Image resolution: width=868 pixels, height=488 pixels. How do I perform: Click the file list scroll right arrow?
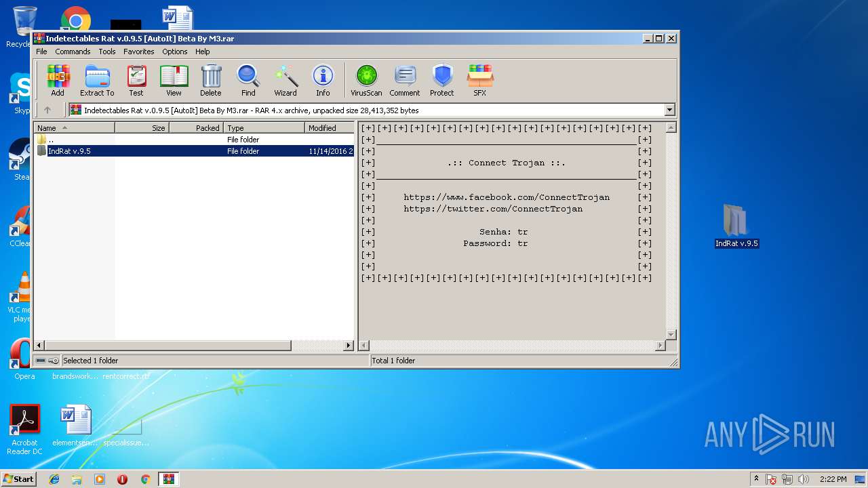click(x=349, y=346)
